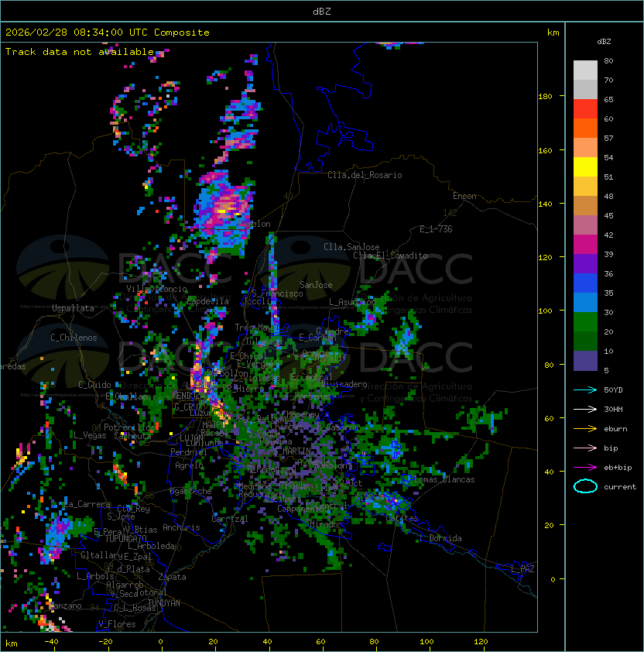
Task: Select the purple swatch between 39 and 36
Action: [x=585, y=263]
